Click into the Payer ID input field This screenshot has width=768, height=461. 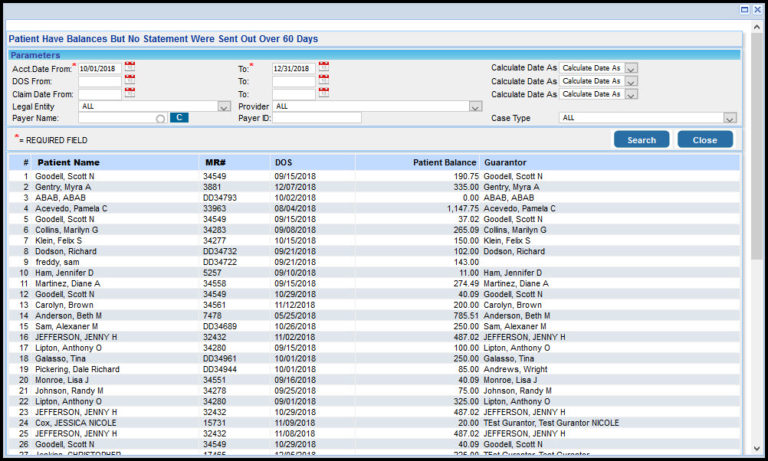click(317, 118)
